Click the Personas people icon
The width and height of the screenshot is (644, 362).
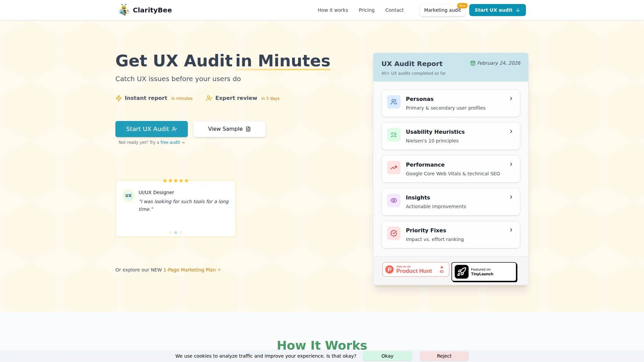(394, 102)
